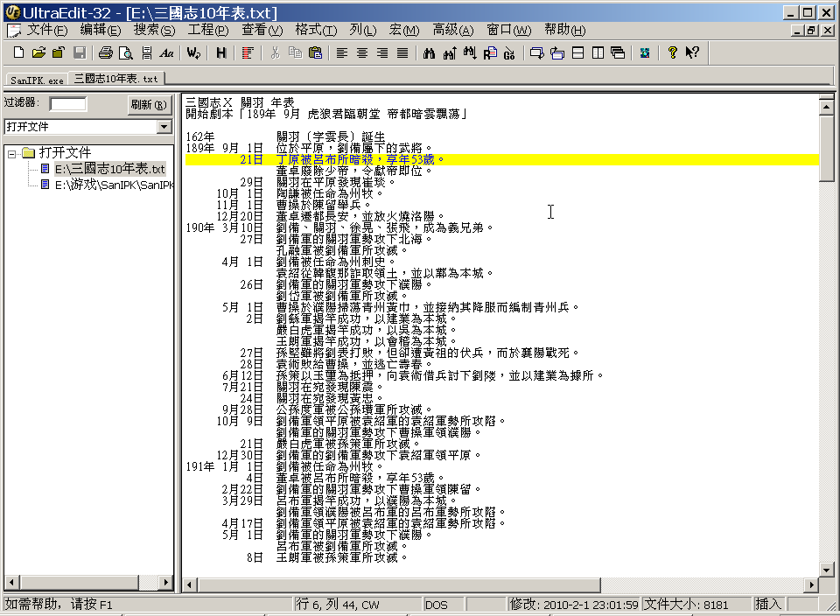Click the print icon
This screenshot has height=616, width=840.
106,52
